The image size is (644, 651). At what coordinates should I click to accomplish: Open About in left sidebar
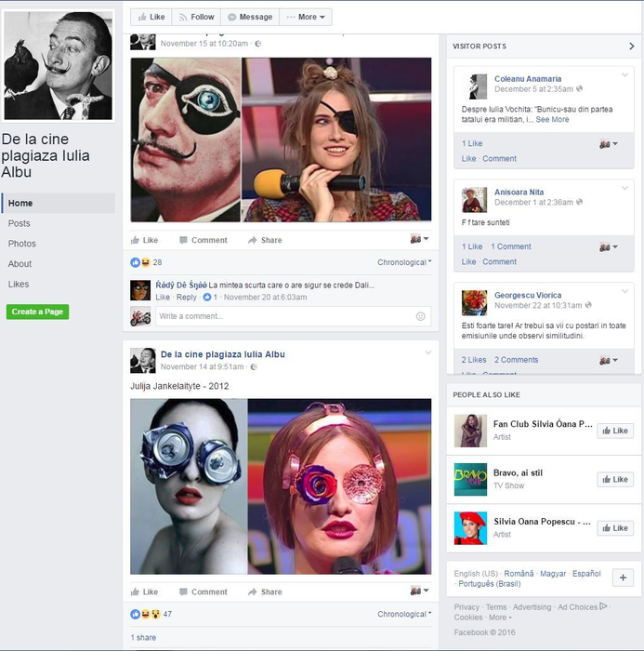(x=20, y=264)
